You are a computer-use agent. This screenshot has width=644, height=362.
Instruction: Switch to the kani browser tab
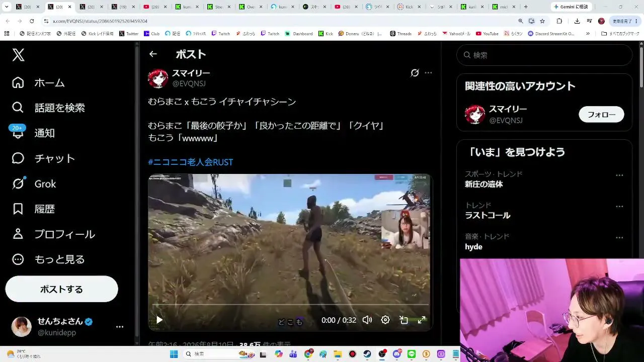pos(473,7)
